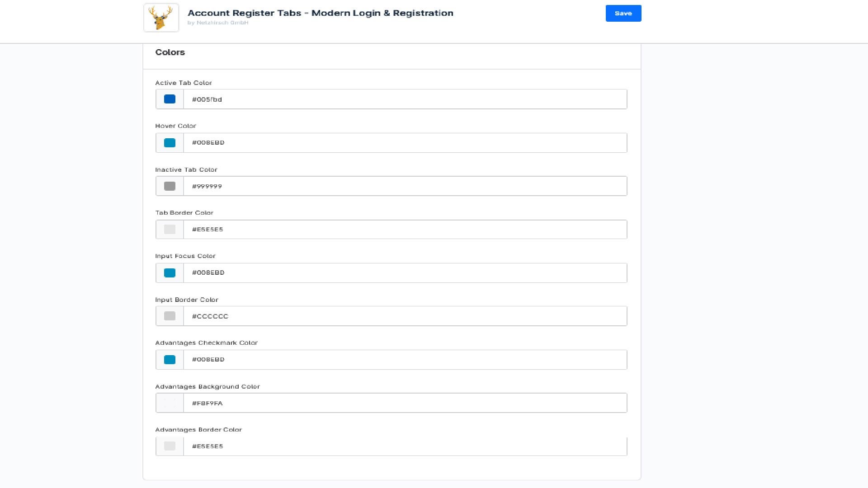Open the Advantages Background Color swatch
Viewport: 868px width, 488px height.
pyautogui.click(x=170, y=403)
